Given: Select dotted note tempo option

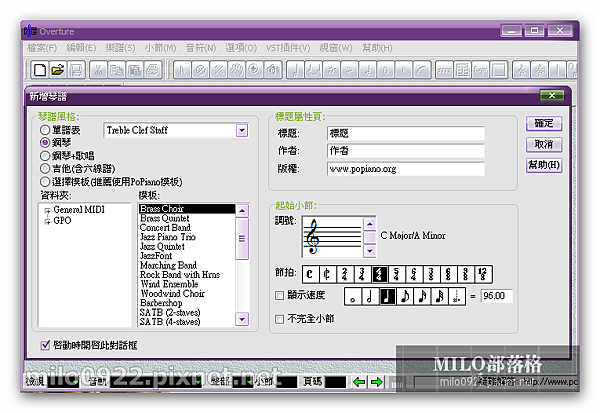Looking at the screenshot, I should 457,296.
